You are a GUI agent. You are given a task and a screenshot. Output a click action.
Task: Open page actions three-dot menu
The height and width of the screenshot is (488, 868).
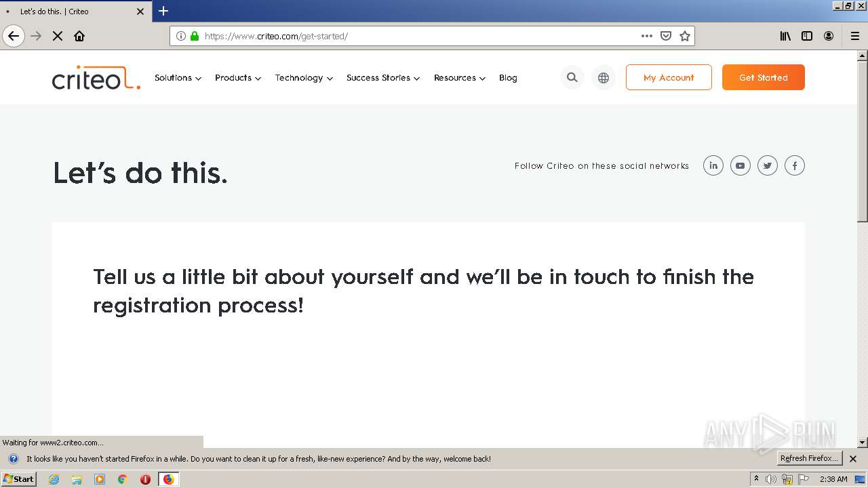coord(647,36)
